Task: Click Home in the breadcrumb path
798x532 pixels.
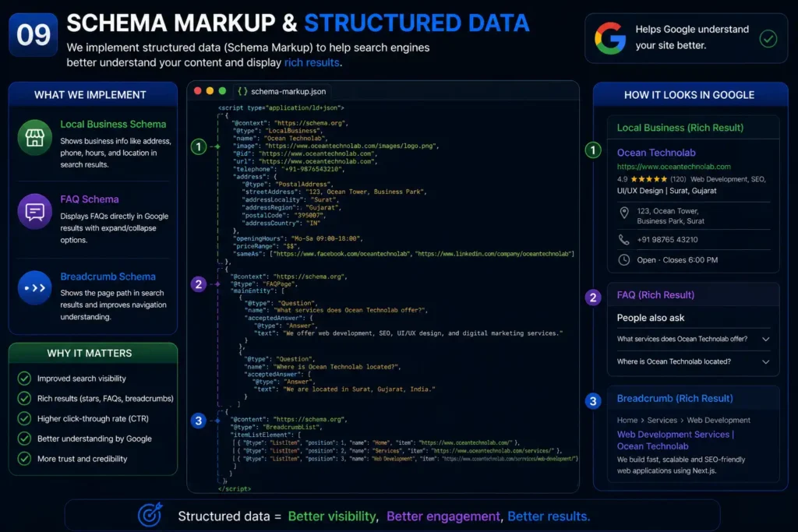Action: click(627, 420)
